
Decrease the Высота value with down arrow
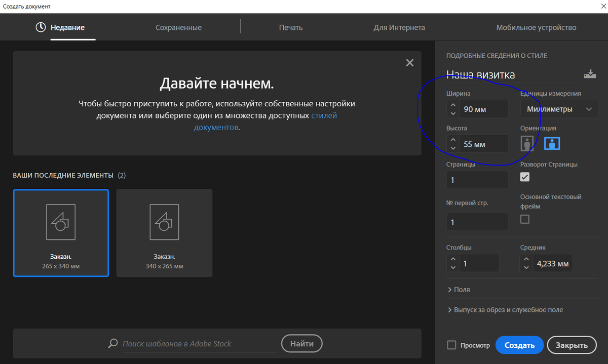point(453,148)
